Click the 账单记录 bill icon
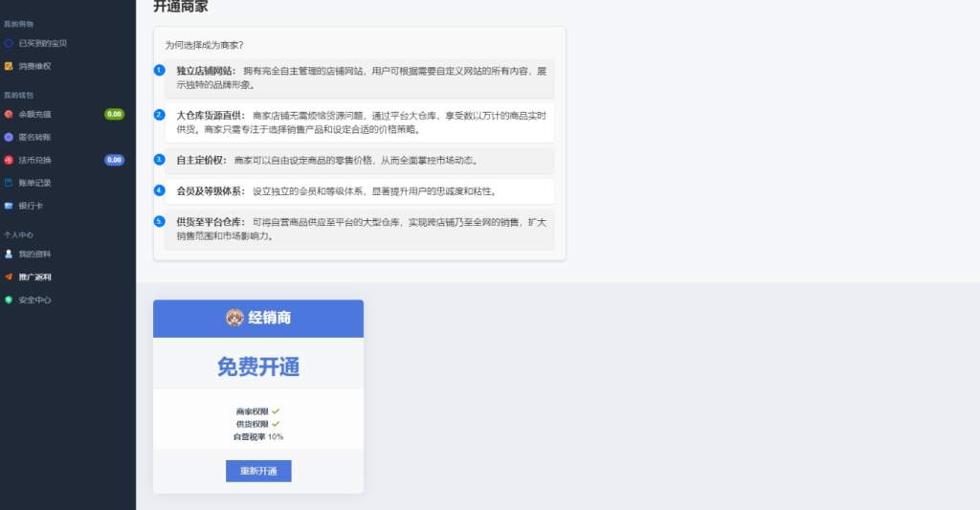 (9, 183)
